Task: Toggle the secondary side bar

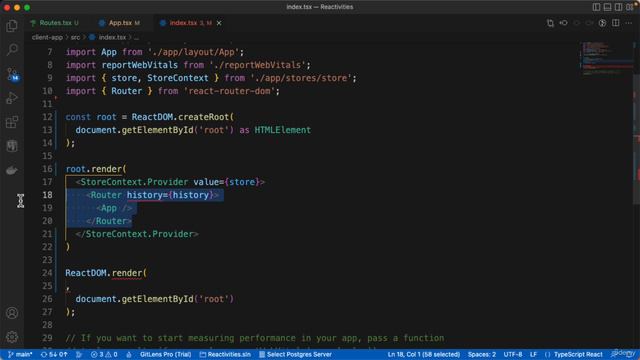Action: click(x=618, y=7)
